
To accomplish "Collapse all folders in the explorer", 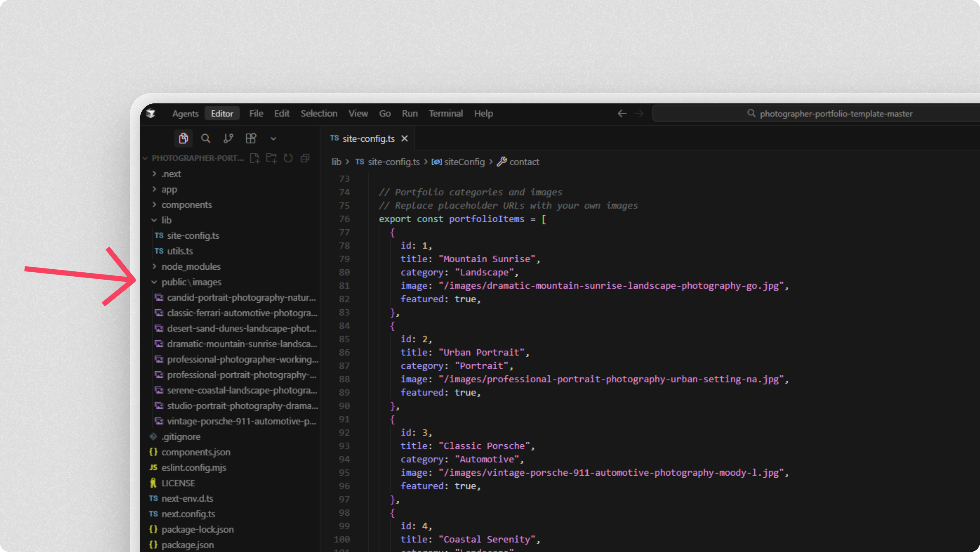I will click(305, 158).
